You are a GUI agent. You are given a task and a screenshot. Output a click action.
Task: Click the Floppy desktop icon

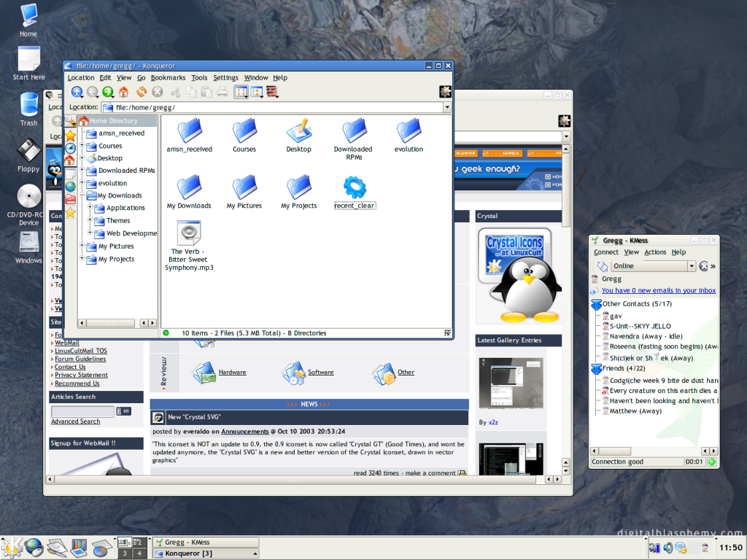tap(28, 155)
